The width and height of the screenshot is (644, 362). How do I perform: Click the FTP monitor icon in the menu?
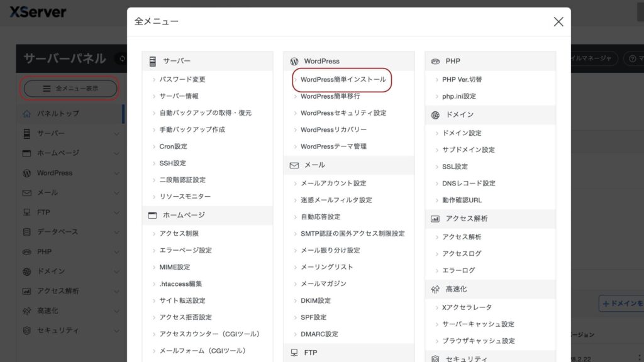pos(294,353)
